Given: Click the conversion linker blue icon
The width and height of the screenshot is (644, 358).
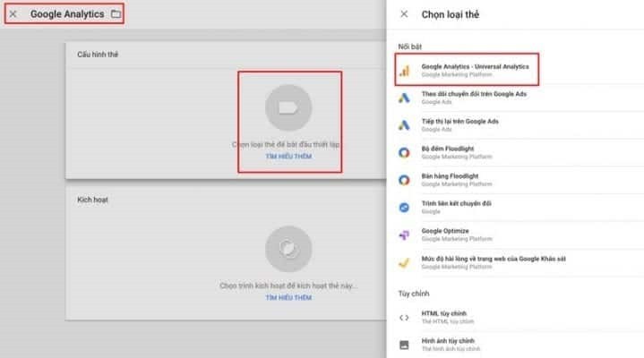Looking at the screenshot, I should (404, 208).
